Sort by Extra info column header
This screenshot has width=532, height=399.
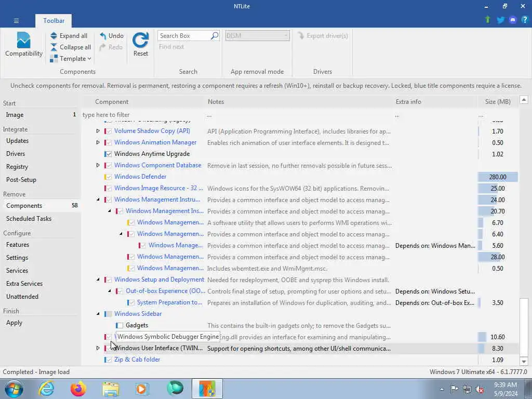pos(408,102)
